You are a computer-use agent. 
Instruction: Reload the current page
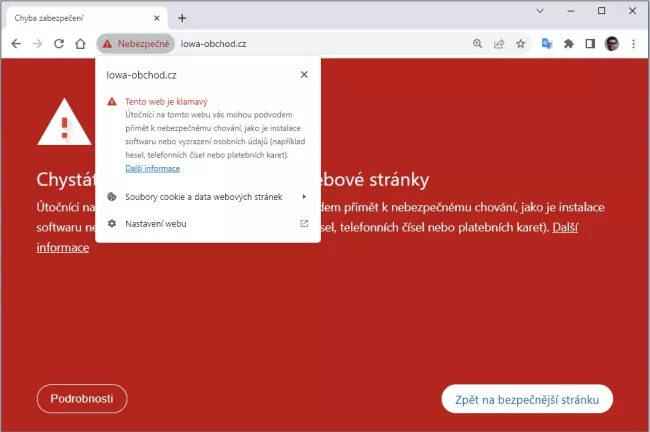coord(59,44)
